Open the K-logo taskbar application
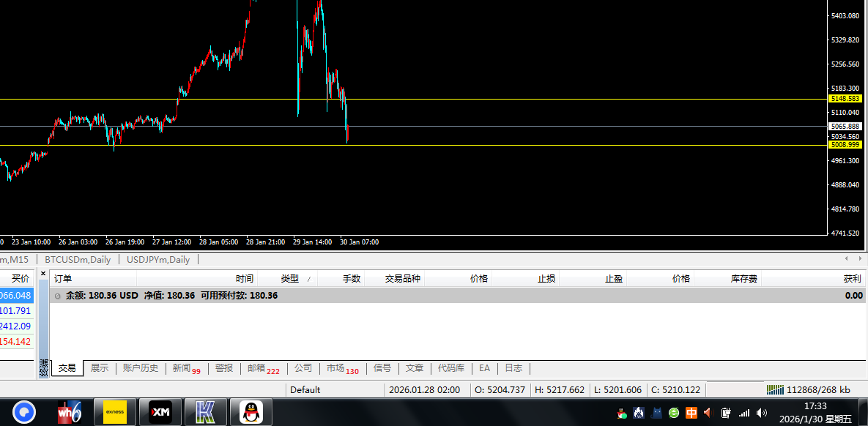868x426 pixels. [x=206, y=413]
